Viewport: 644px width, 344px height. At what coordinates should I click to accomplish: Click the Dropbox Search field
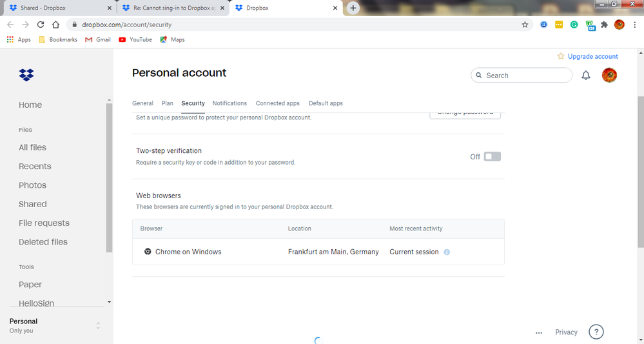coord(522,76)
